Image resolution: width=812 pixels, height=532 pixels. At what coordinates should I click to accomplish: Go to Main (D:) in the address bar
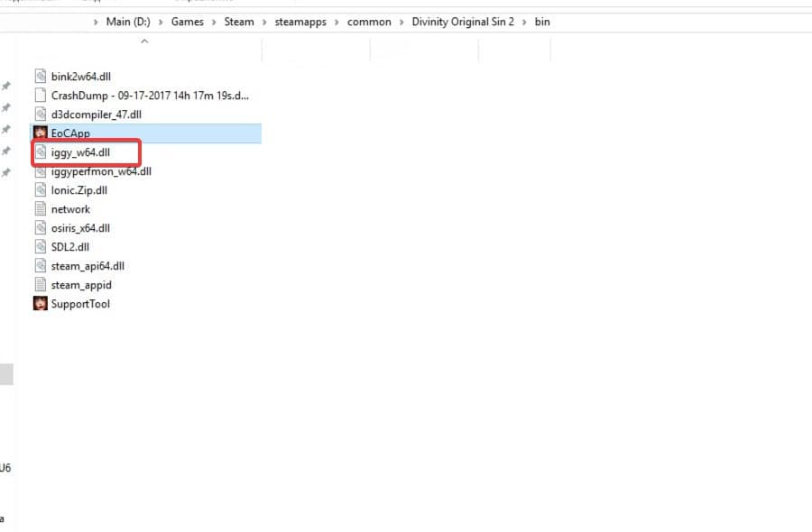click(128, 22)
